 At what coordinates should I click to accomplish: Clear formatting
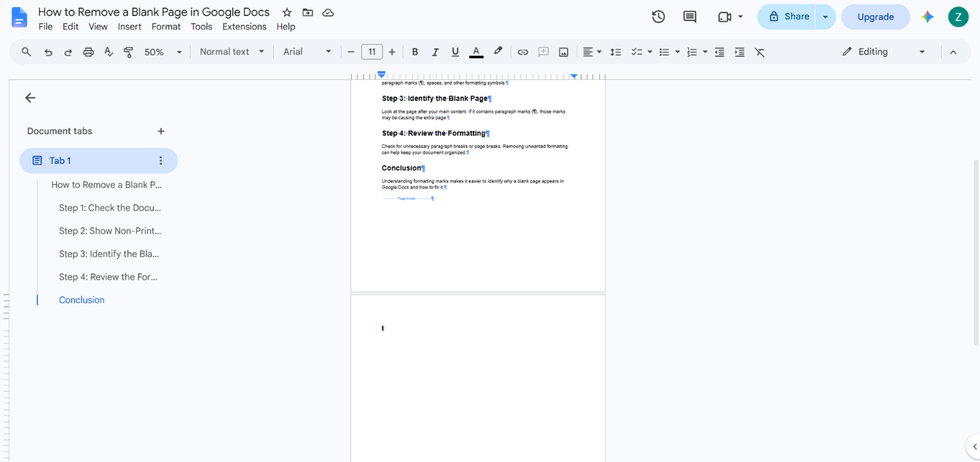[760, 52]
